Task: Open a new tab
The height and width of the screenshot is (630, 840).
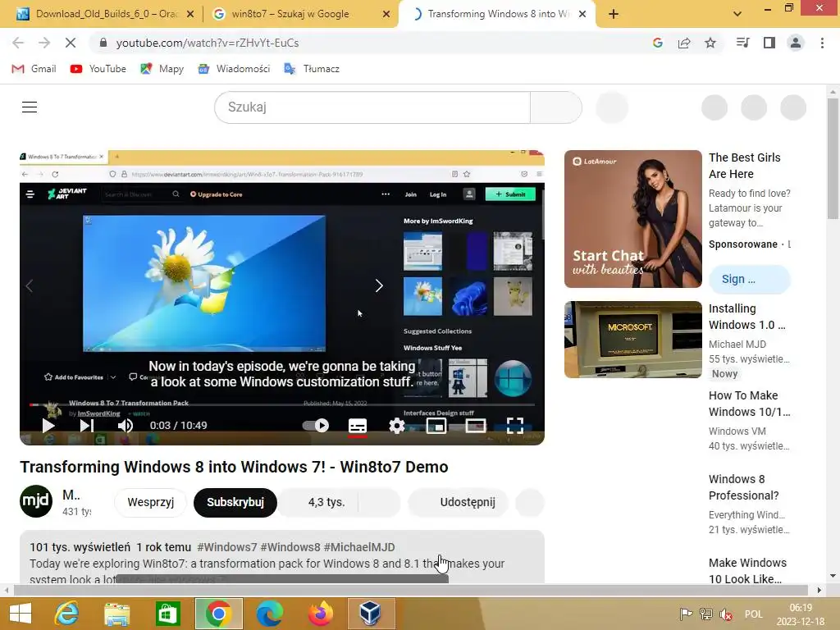Action: pos(614,14)
